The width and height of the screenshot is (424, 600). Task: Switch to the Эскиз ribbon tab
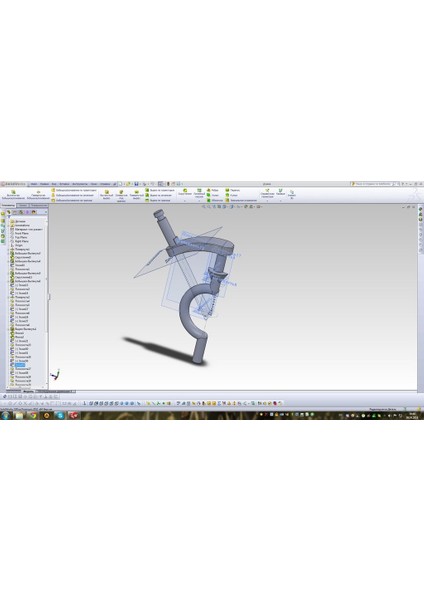(23, 205)
